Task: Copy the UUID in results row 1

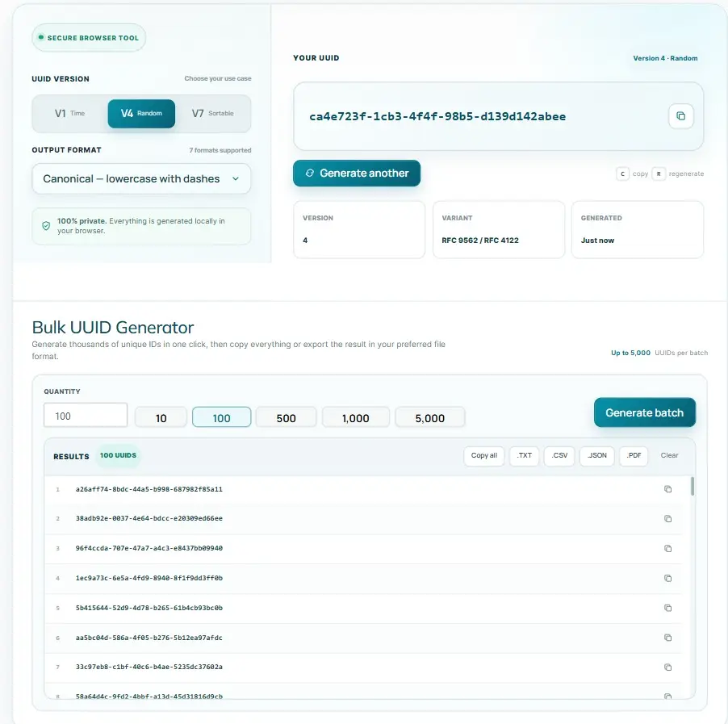Action: (667, 489)
